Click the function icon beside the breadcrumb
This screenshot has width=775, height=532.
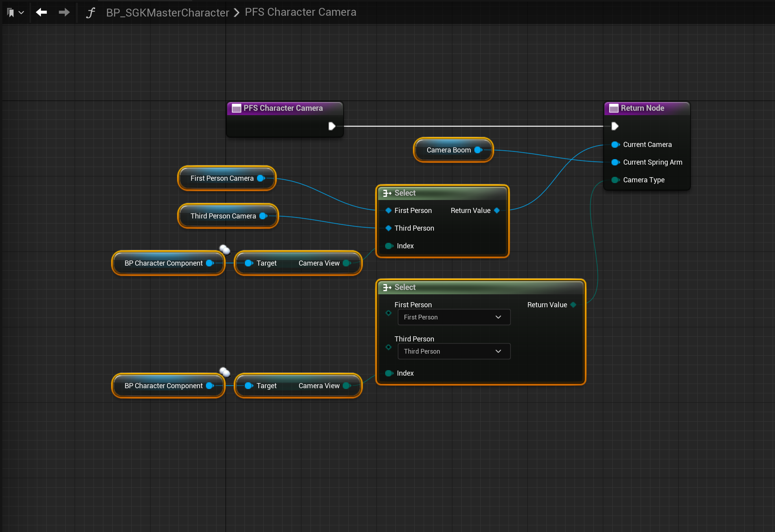(90, 13)
